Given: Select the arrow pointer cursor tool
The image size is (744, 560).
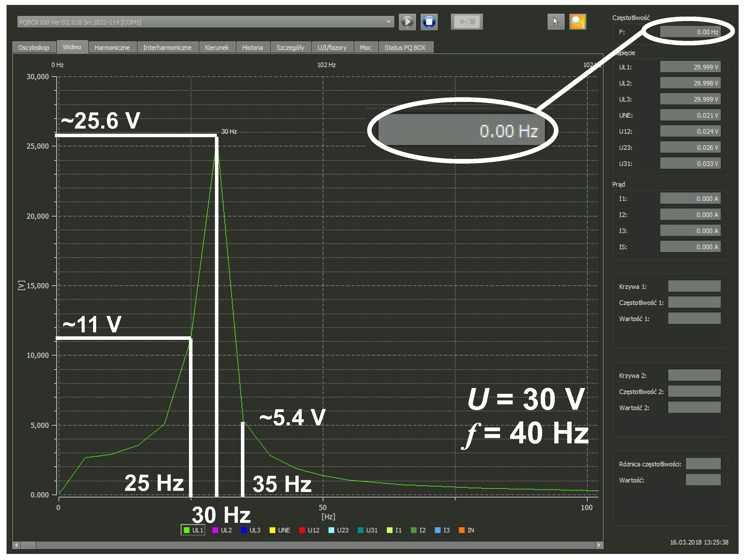Looking at the screenshot, I should pyautogui.click(x=556, y=22).
